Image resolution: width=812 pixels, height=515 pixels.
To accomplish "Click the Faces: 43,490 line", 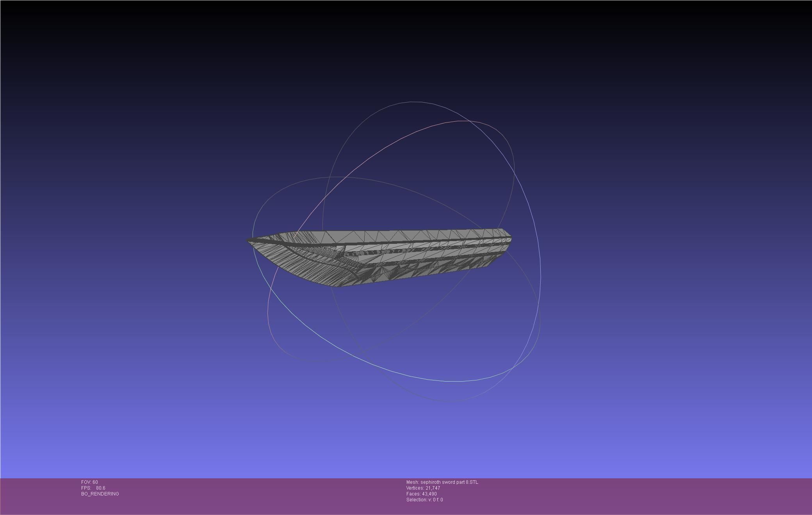I will pos(421,494).
